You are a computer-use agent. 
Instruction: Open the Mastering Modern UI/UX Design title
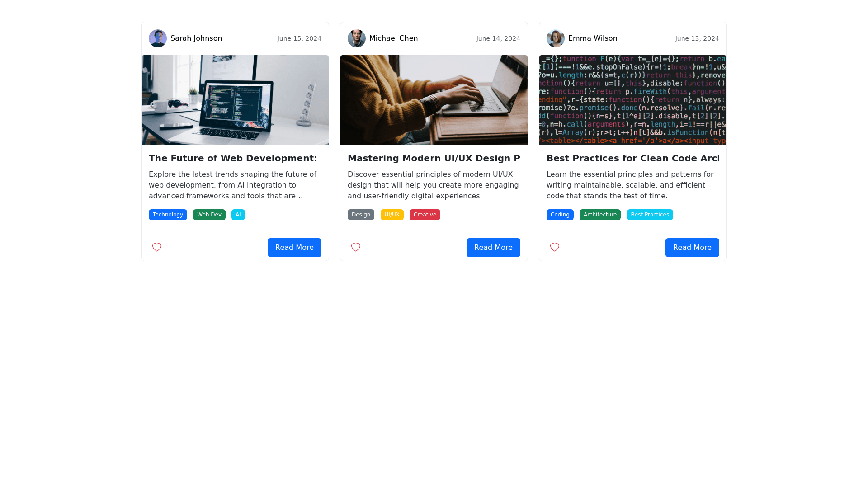click(434, 158)
